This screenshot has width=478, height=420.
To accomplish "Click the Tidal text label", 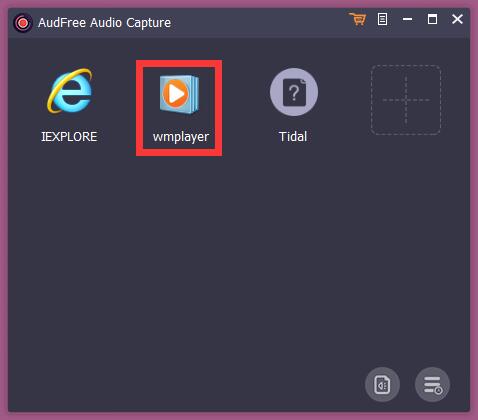I will coord(293,137).
